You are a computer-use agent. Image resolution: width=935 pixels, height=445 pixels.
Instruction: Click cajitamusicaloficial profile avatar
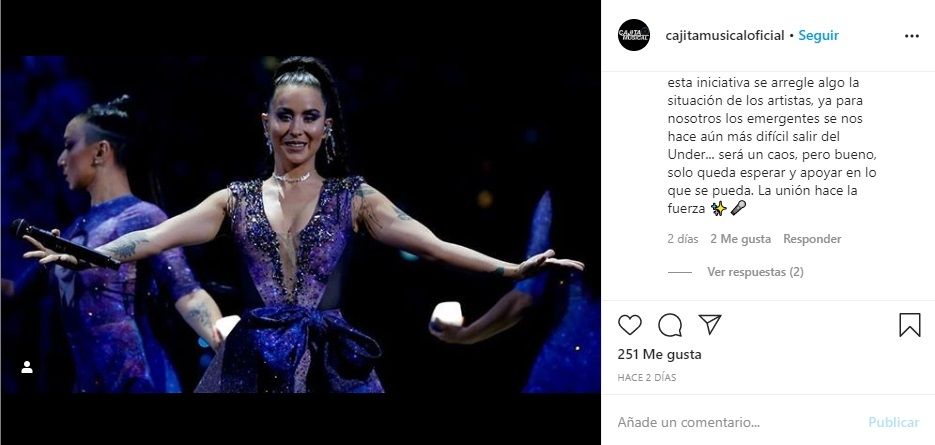point(634,35)
